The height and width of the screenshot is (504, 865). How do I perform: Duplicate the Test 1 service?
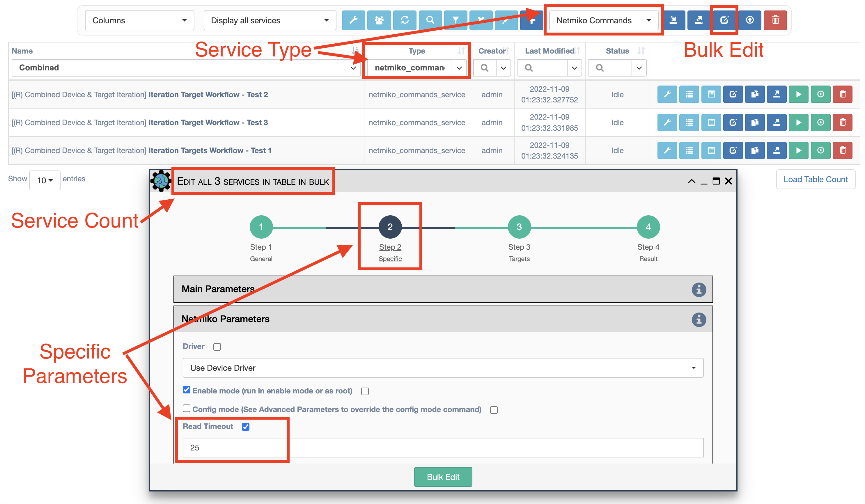pyautogui.click(x=755, y=150)
